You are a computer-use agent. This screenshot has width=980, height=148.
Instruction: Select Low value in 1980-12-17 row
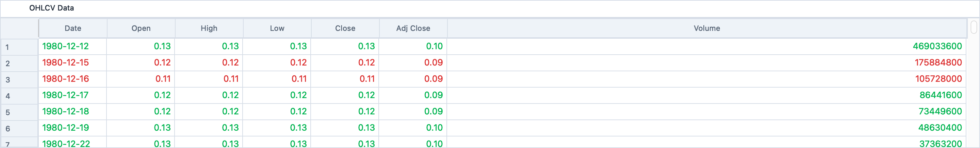coord(277,95)
